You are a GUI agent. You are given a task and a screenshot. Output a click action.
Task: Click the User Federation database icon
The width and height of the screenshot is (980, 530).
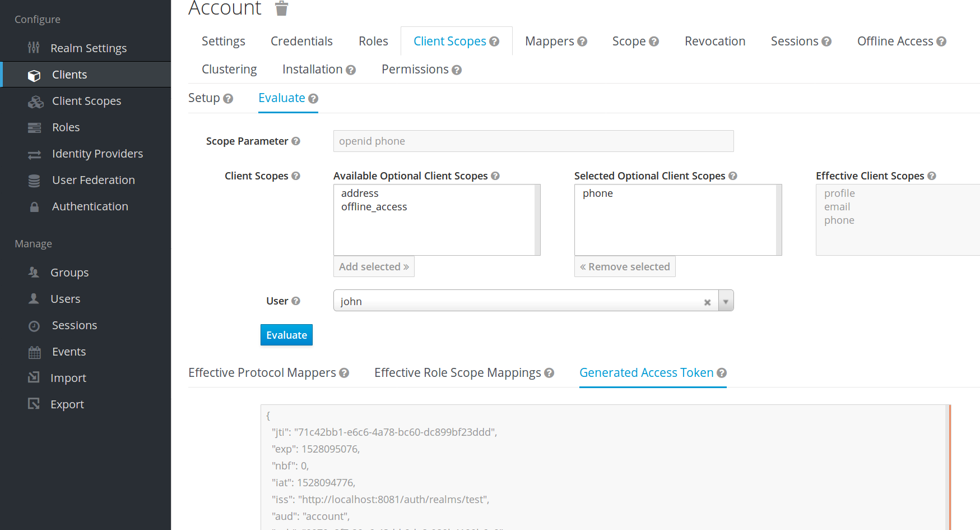click(34, 181)
